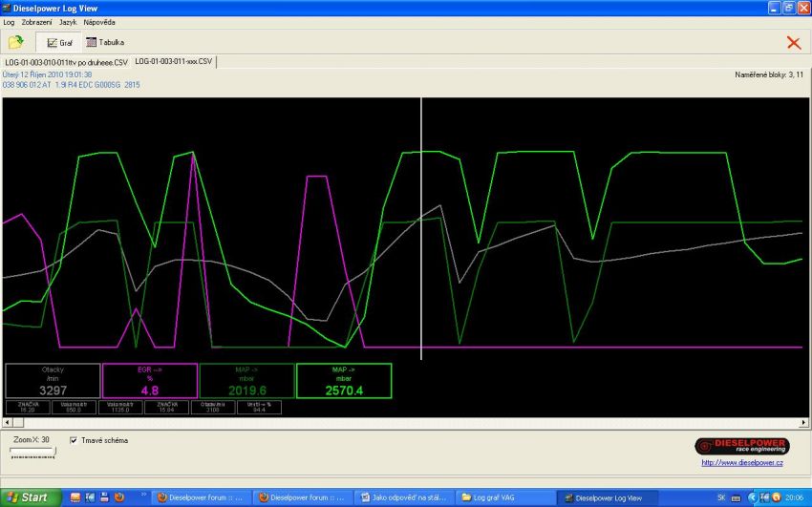The width and height of the screenshot is (812, 507).
Task: Open third quick launch save-disk icon
Action: click(x=105, y=497)
